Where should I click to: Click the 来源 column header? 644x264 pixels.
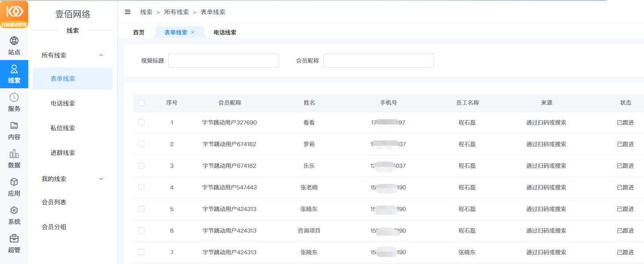[546, 103]
